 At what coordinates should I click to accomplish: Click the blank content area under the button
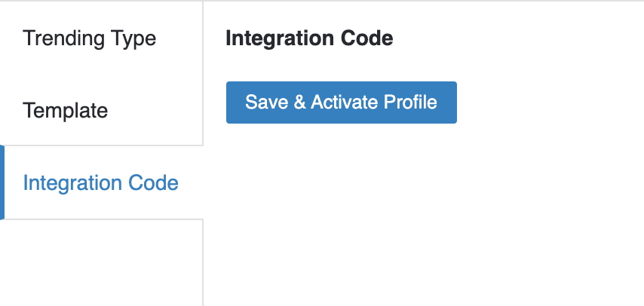(x=422, y=219)
